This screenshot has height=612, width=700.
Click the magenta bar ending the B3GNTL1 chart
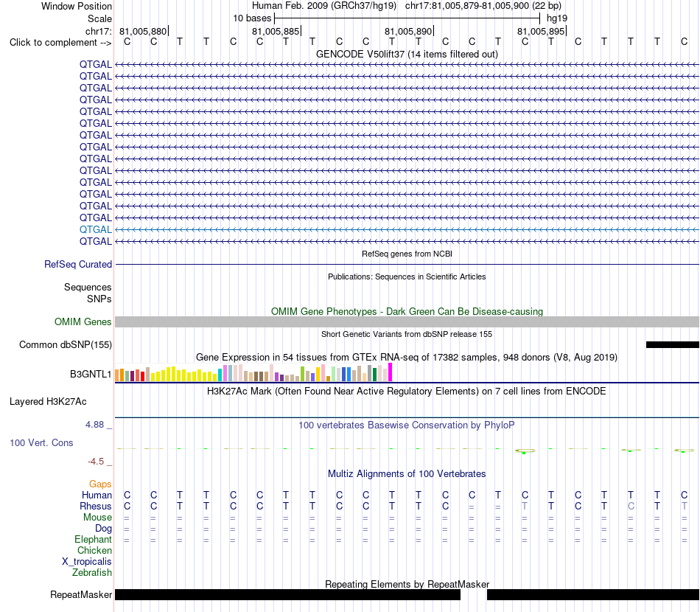(x=391, y=372)
